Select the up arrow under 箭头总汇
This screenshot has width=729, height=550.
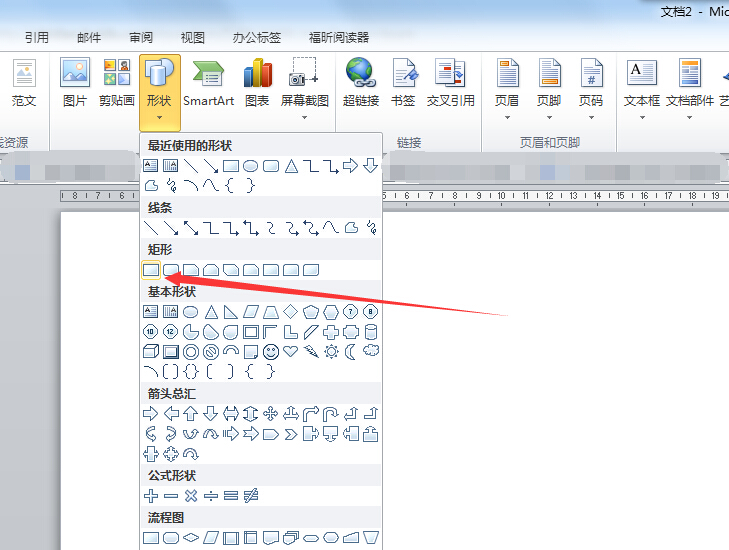[x=191, y=413]
